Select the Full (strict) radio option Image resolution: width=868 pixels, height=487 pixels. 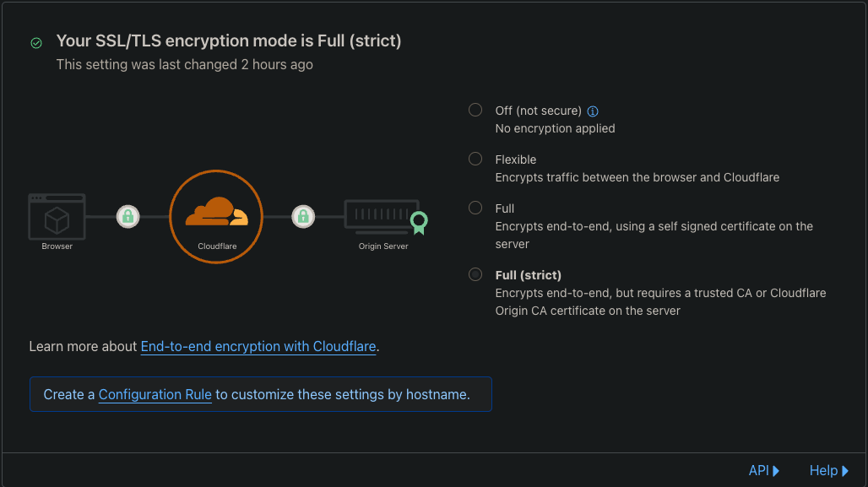(x=475, y=274)
